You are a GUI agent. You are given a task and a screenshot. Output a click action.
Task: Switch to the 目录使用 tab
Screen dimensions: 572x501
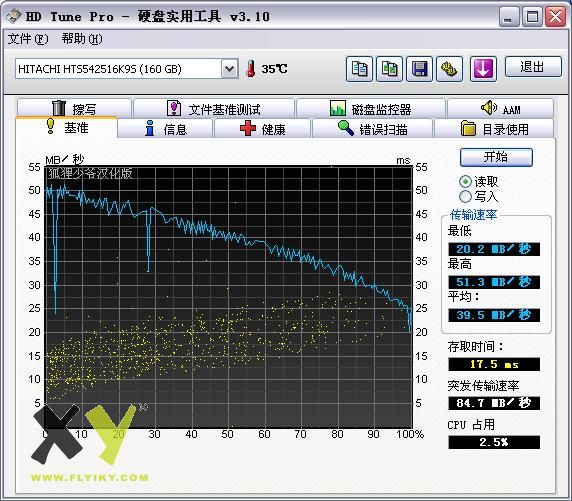[x=494, y=129]
